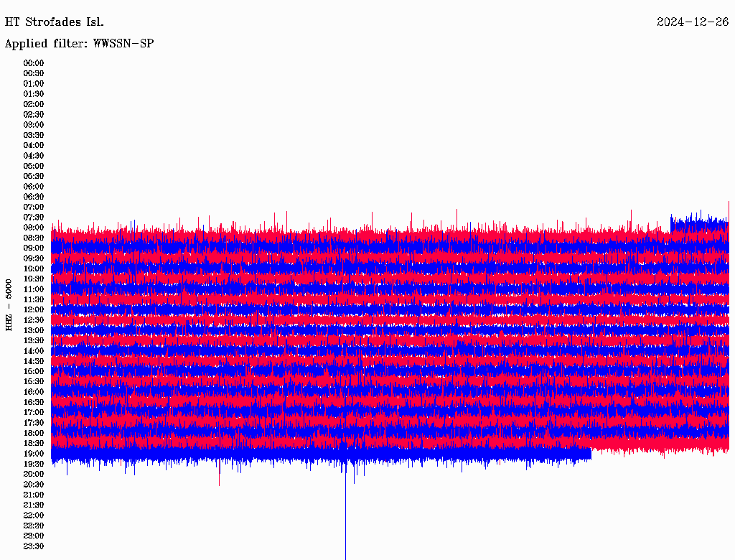Viewport: 735px width, 560px height.
Task: Click the '21:00' time label
Action: tap(34, 495)
